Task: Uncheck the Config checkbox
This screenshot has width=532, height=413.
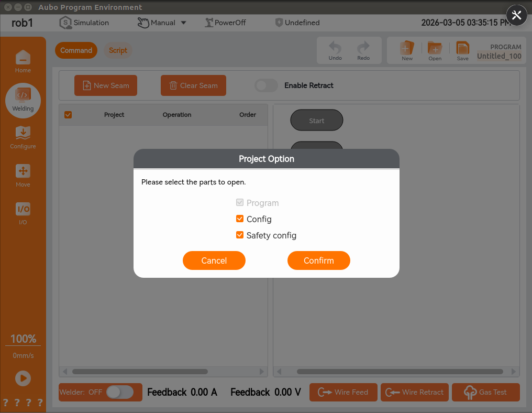Action: click(240, 219)
